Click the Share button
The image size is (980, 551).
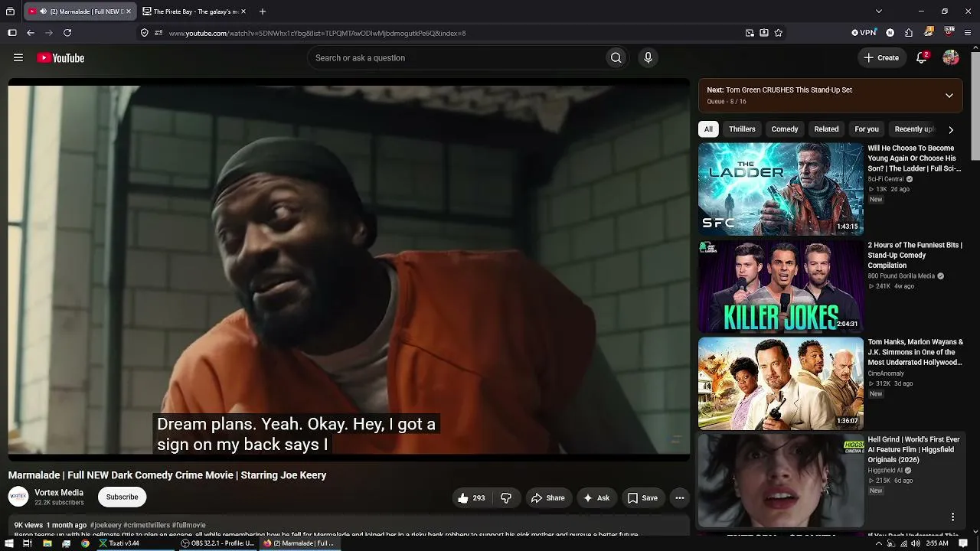coord(548,498)
